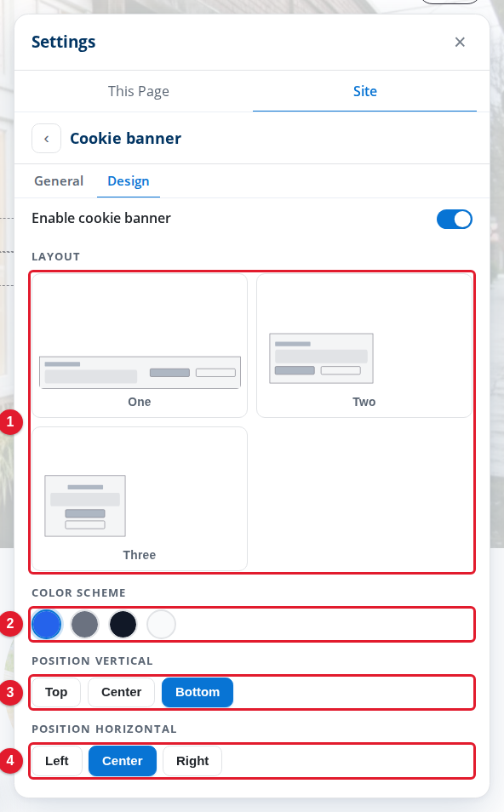
Task: Open the Site tab
Action: [x=364, y=91]
